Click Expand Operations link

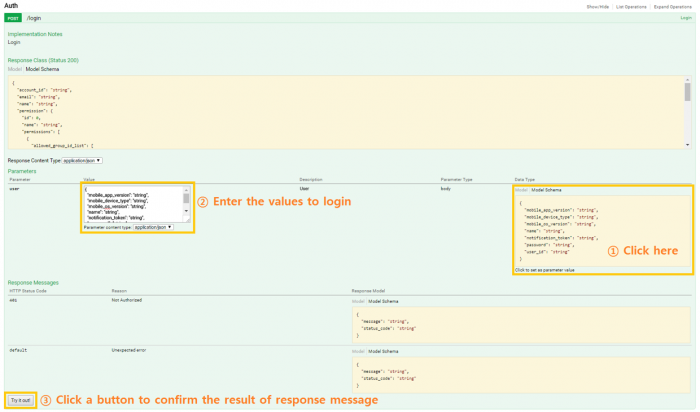pyautogui.click(x=671, y=6)
